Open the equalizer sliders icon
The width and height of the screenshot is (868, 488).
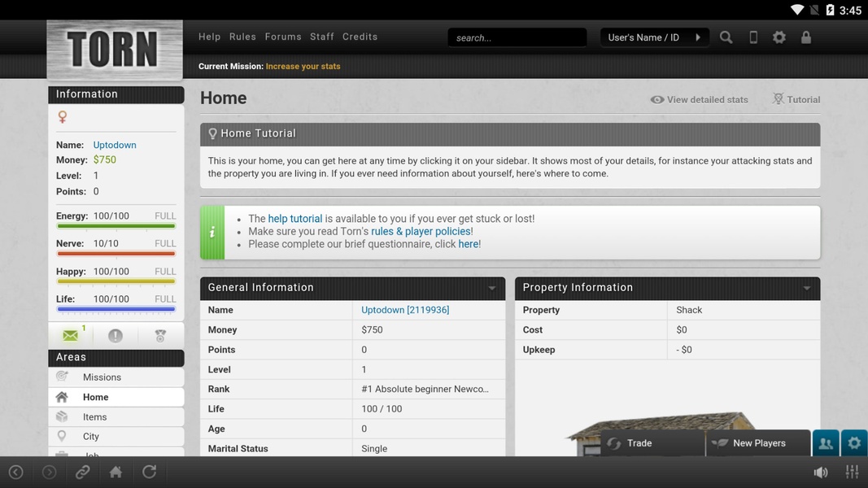852,472
